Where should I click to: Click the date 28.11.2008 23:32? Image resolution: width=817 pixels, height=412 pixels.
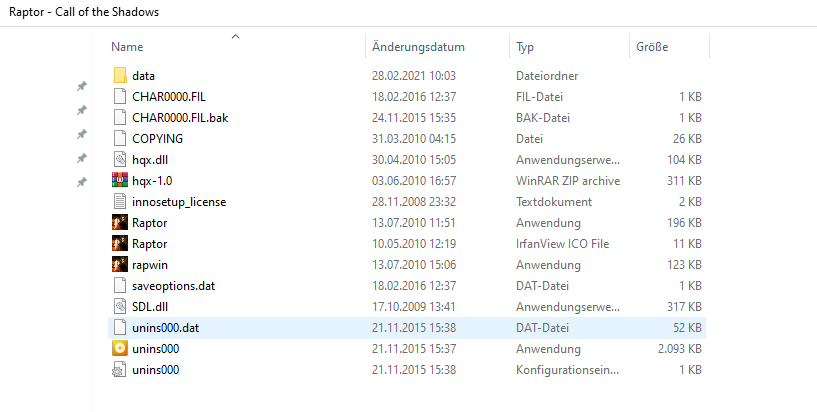[414, 202]
